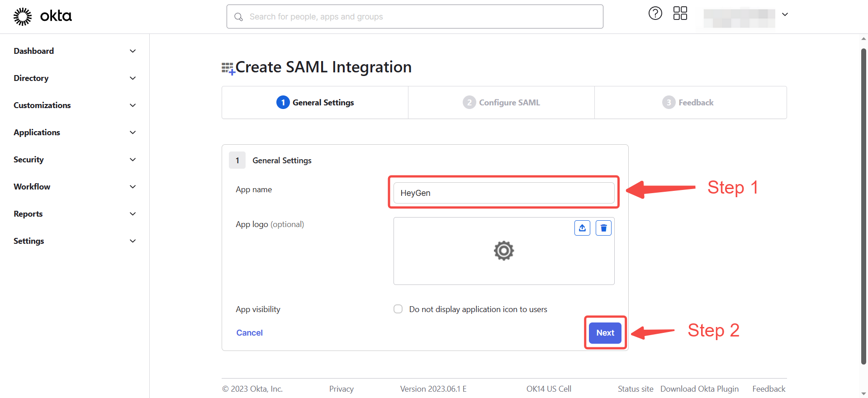Viewport: 868px width, 398px height.
Task: Select Settings in the sidebar
Action: [28, 241]
